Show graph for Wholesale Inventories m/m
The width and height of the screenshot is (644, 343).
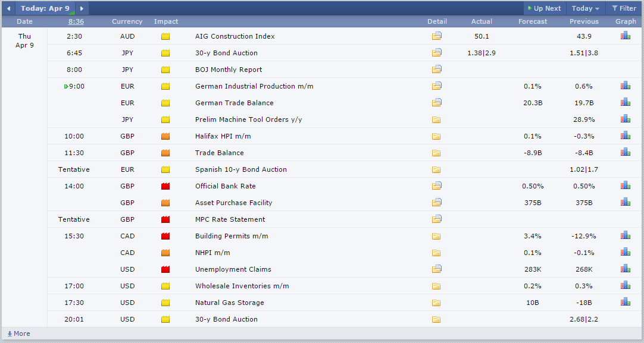626,285
